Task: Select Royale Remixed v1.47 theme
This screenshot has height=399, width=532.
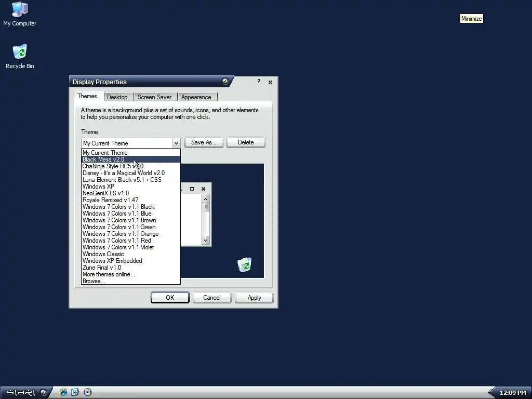Action: (x=130, y=200)
